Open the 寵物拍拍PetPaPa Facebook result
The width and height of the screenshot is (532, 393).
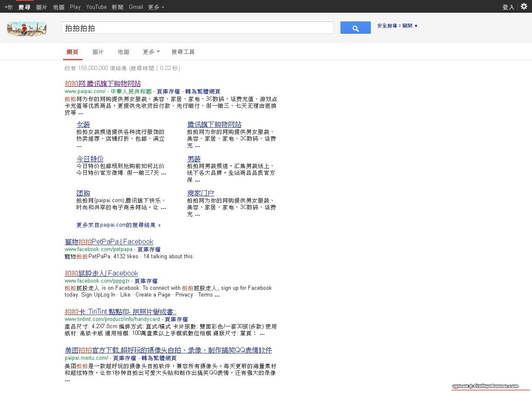click(x=109, y=241)
